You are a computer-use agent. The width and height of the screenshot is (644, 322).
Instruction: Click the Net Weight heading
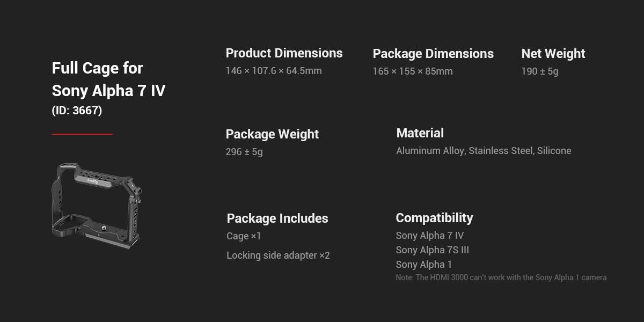(553, 54)
